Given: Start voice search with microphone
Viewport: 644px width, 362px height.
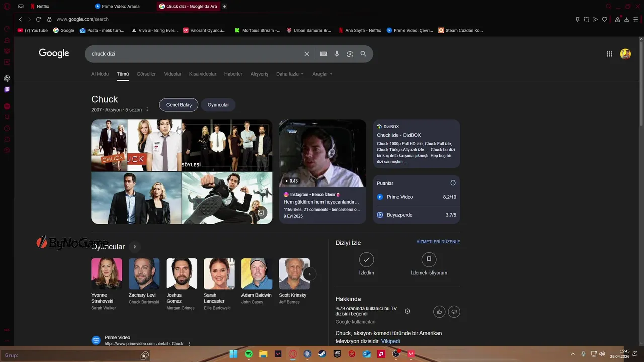Looking at the screenshot, I should pos(337,54).
